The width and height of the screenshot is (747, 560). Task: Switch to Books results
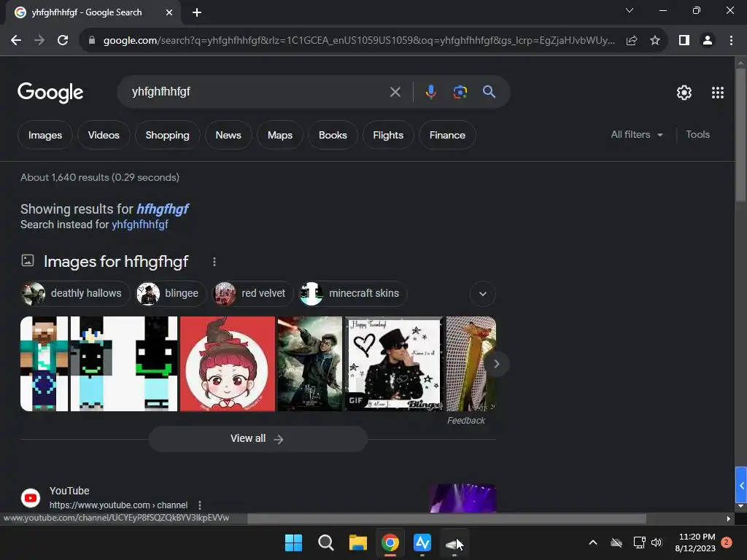click(333, 135)
